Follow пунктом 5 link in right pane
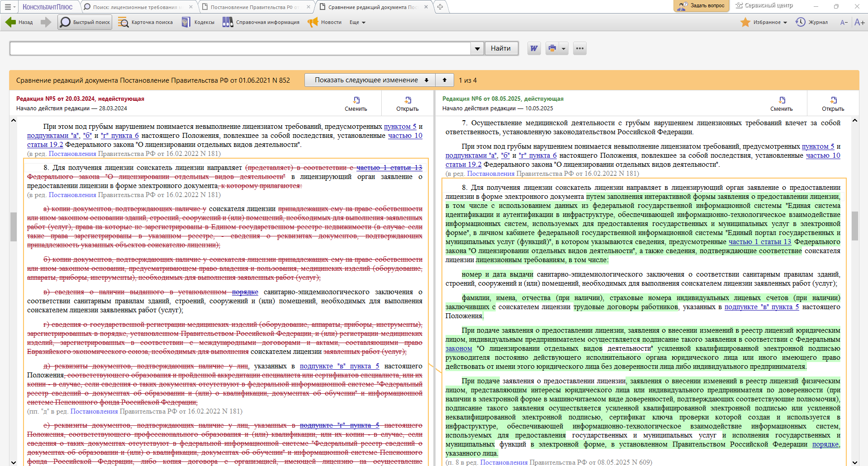 [818, 146]
